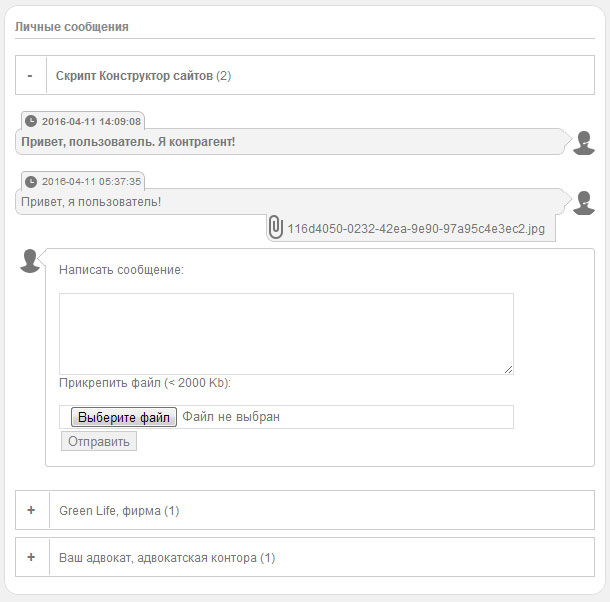
Task: Click message Привет, я пользователь!
Action: [89, 202]
